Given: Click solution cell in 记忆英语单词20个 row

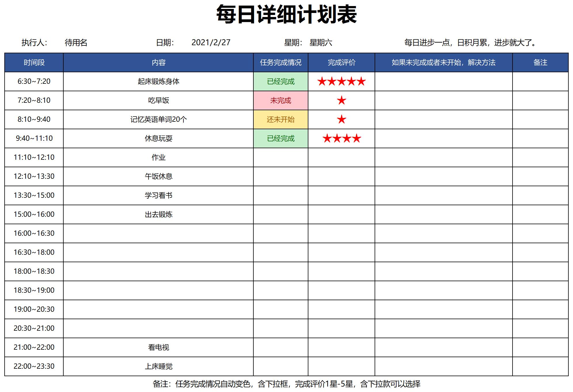Looking at the screenshot, I should click(444, 119).
